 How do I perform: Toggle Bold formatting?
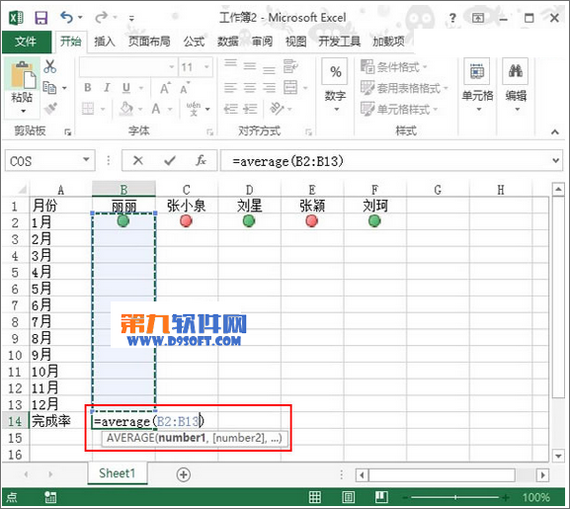pos(88,88)
